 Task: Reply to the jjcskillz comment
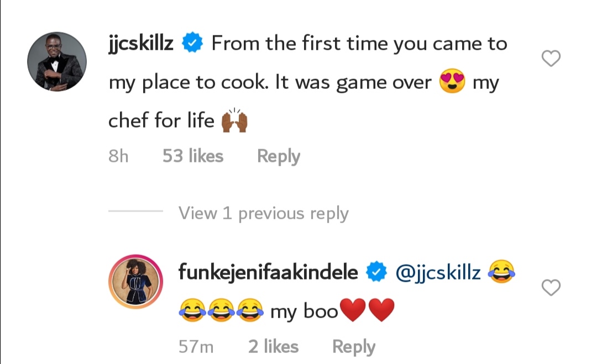click(279, 156)
